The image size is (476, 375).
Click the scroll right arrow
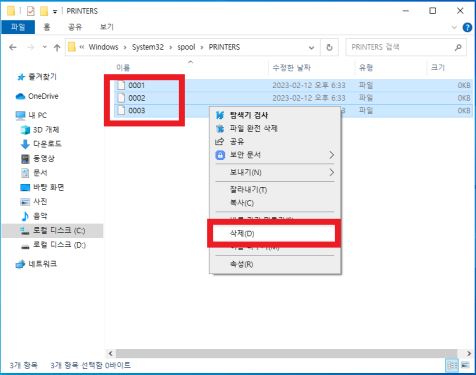pos(468,353)
